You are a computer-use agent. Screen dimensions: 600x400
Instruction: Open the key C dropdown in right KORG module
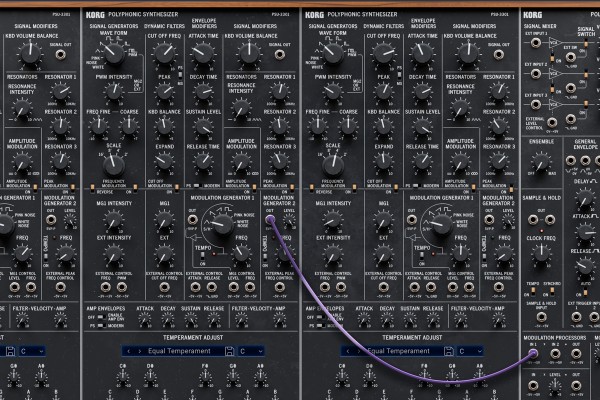tap(467, 351)
